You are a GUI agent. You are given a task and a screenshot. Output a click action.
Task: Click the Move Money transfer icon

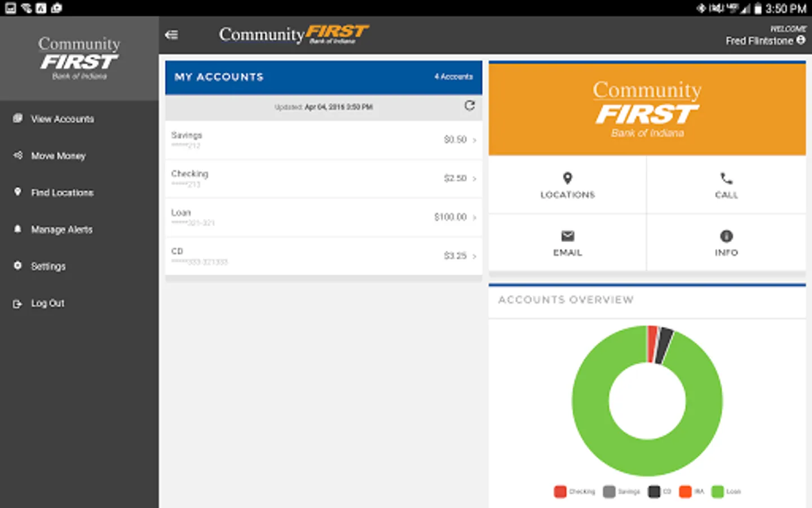pos(17,155)
